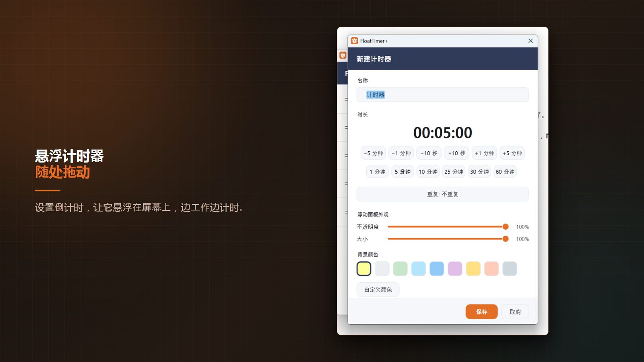Select the 60 分钟 preset
The height and width of the screenshot is (362, 644).
click(x=505, y=172)
